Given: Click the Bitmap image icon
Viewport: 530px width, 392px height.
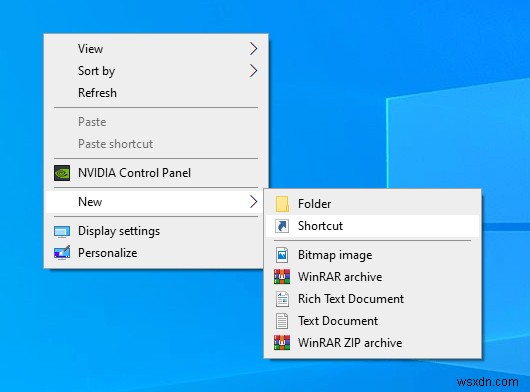Looking at the screenshot, I should 282,255.
